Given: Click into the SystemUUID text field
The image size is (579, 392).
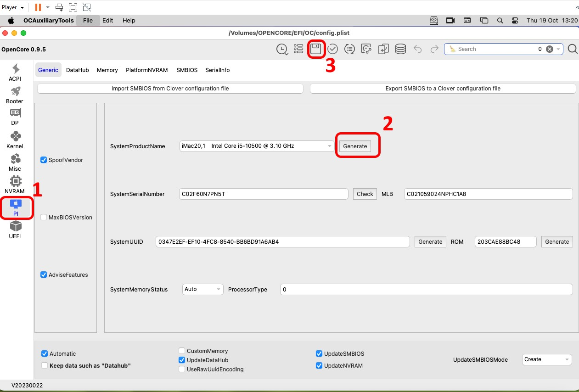Looking at the screenshot, I should point(282,242).
